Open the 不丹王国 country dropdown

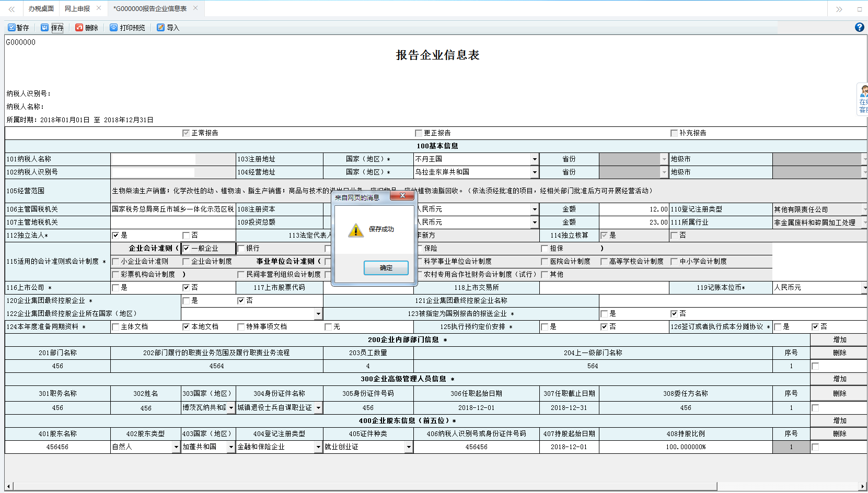tap(534, 159)
